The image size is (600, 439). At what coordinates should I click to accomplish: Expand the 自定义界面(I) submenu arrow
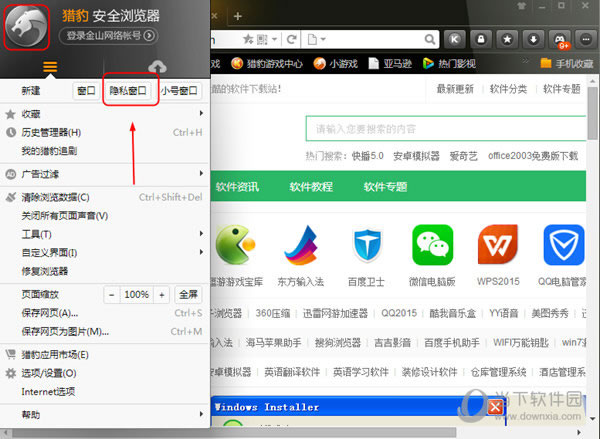201,252
